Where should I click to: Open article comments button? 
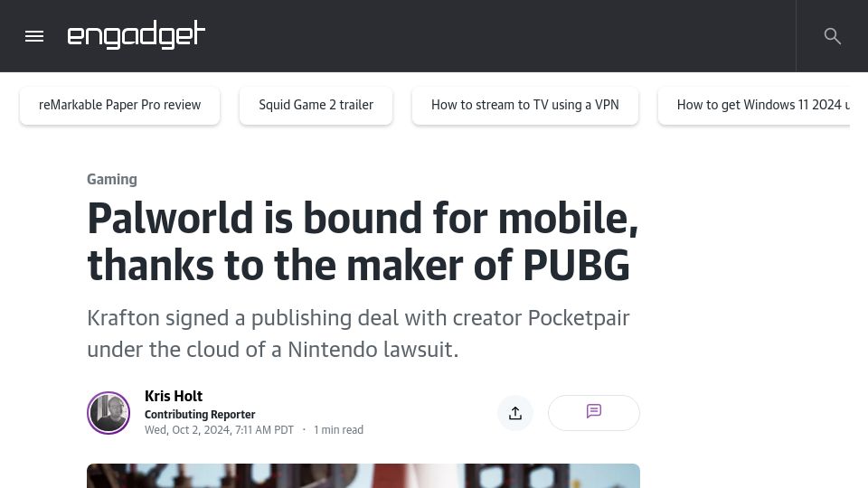click(594, 413)
